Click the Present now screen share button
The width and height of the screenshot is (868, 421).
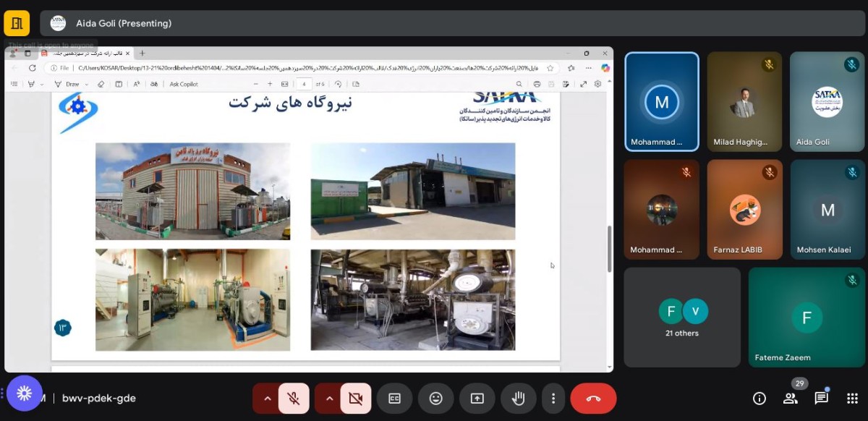[477, 398]
